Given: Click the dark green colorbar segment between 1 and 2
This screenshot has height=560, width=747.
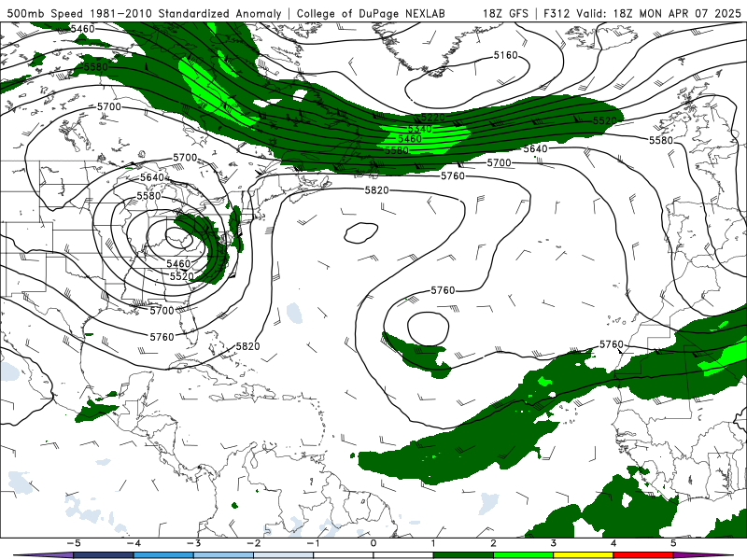Looking at the screenshot, I should [x=463, y=555].
